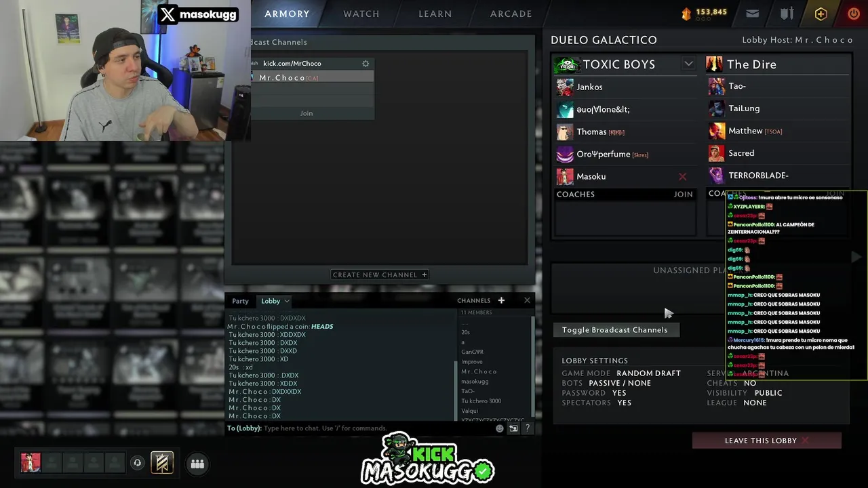
Task: Click LEAVE THIS LOBBY button
Action: point(767,441)
